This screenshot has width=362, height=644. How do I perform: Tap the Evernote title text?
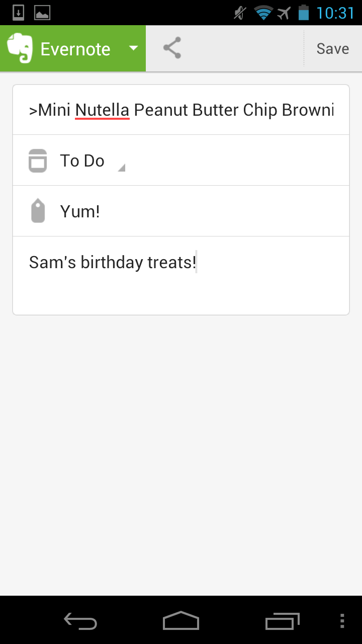coord(75,49)
